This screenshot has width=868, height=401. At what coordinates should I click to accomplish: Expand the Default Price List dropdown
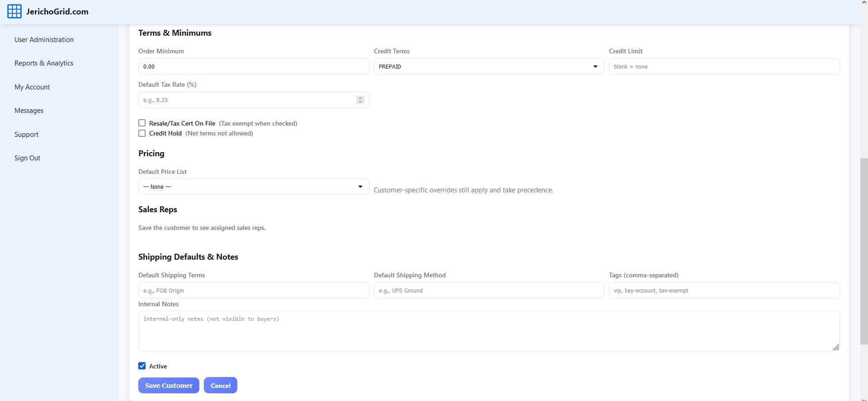point(253,187)
